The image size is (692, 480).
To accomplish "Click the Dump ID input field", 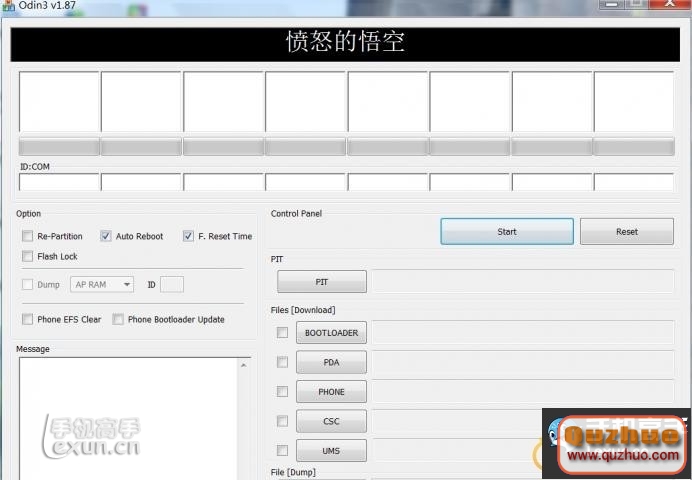I will (172, 285).
